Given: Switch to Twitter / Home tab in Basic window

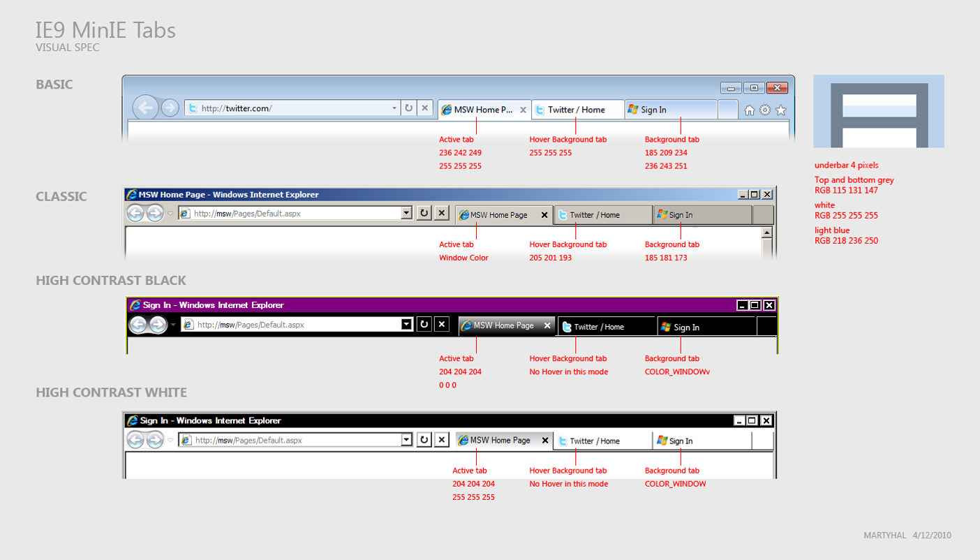Looking at the screenshot, I should pos(578,109).
